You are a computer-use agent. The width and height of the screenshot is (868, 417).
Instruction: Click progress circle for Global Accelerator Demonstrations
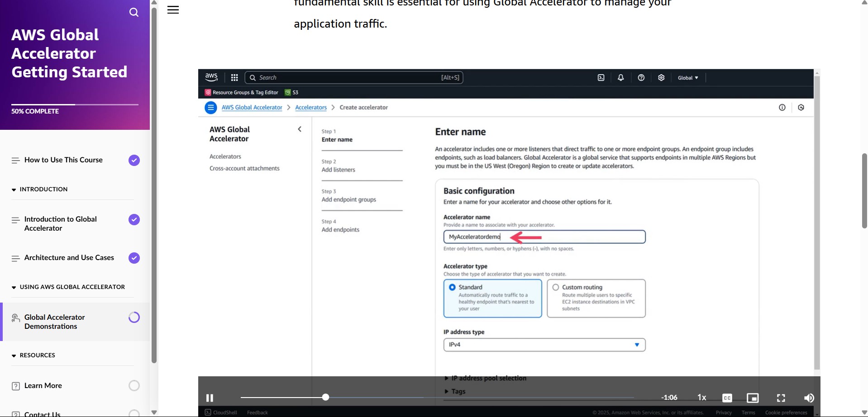tap(134, 317)
